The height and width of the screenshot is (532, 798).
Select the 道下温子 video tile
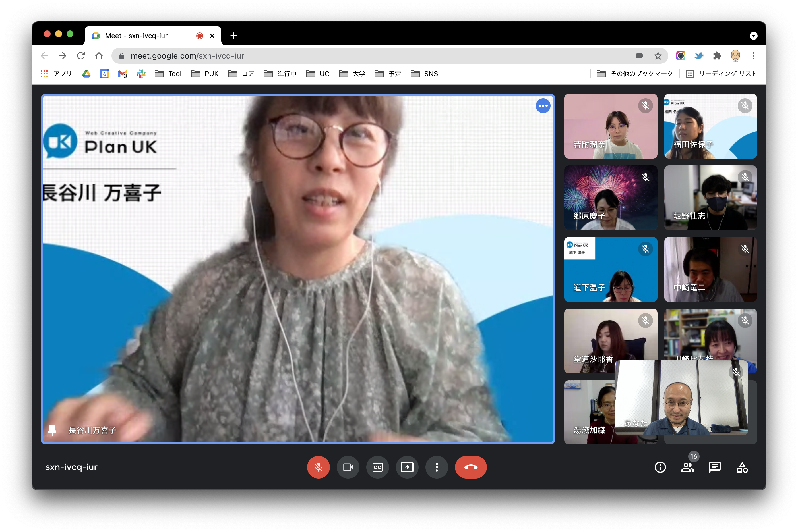(x=610, y=269)
